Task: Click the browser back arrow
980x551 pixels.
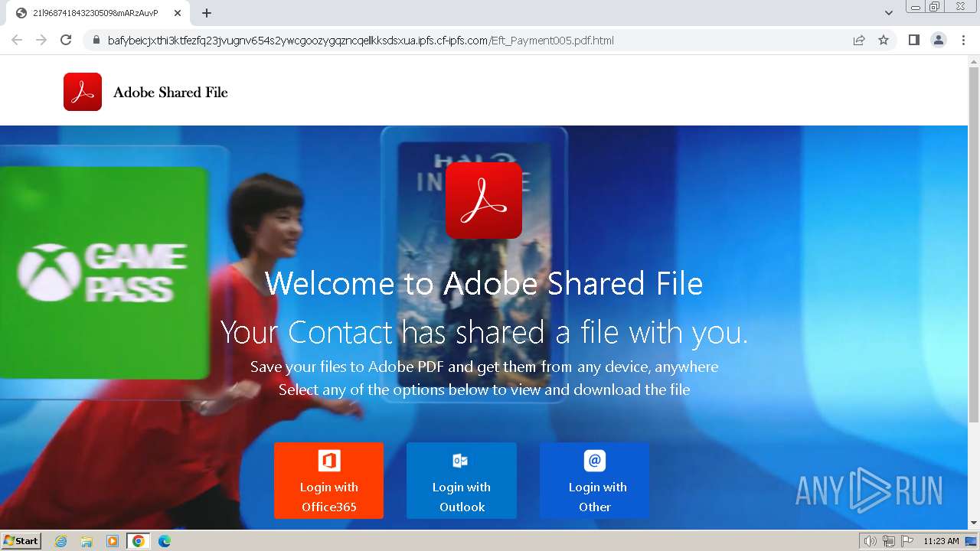Action: [x=17, y=40]
